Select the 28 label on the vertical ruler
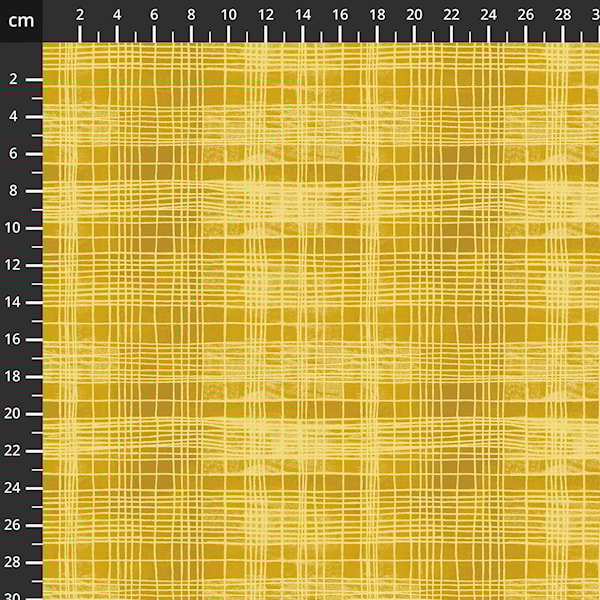This screenshot has width=600, height=600. pyautogui.click(x=12, y=562)
